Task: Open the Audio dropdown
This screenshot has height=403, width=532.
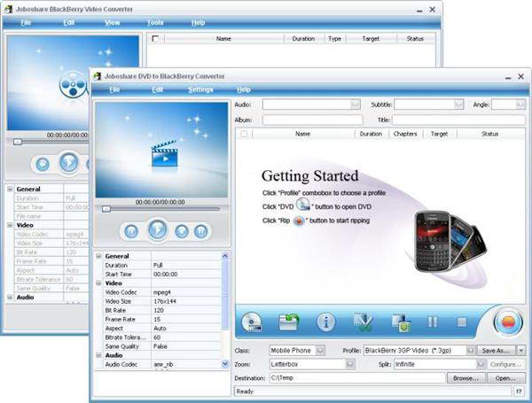Action: pyautogui.click(x=356, y=105)
